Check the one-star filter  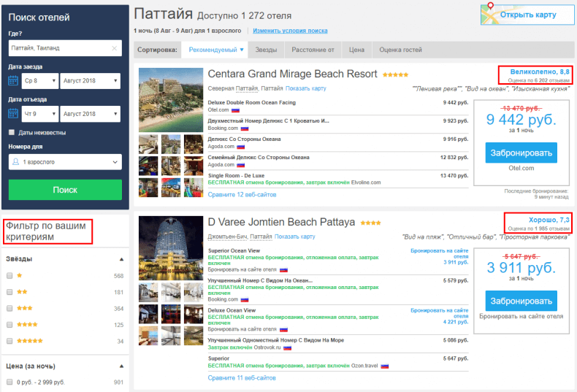(x=9, y=276)
